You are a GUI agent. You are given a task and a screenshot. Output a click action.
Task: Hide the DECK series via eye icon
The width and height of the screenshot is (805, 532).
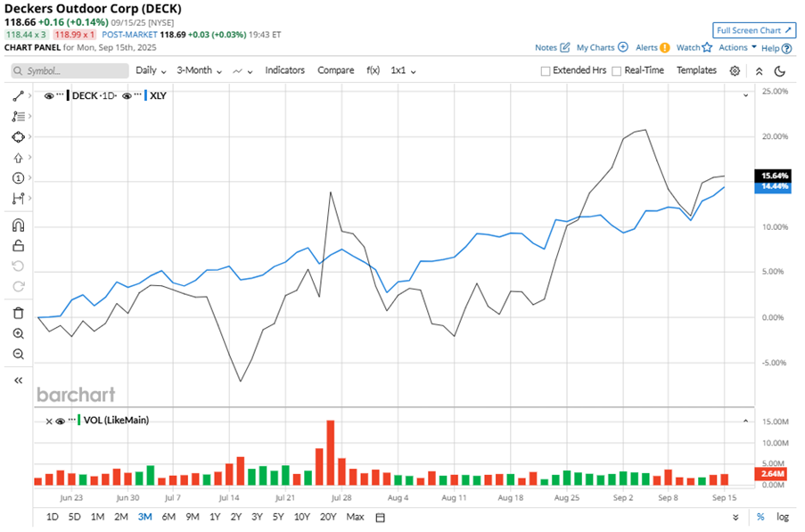tap(49, 96)
